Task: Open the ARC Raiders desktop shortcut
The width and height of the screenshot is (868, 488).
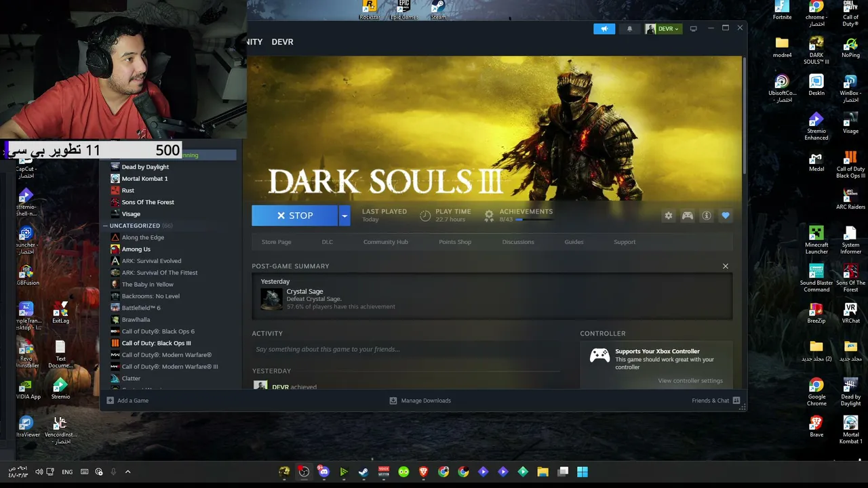Action: (x=850, y=199)
